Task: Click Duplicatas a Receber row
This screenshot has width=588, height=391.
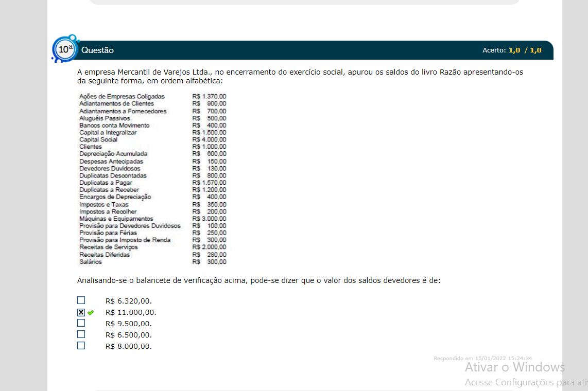Action: click(x=152, y=189)
